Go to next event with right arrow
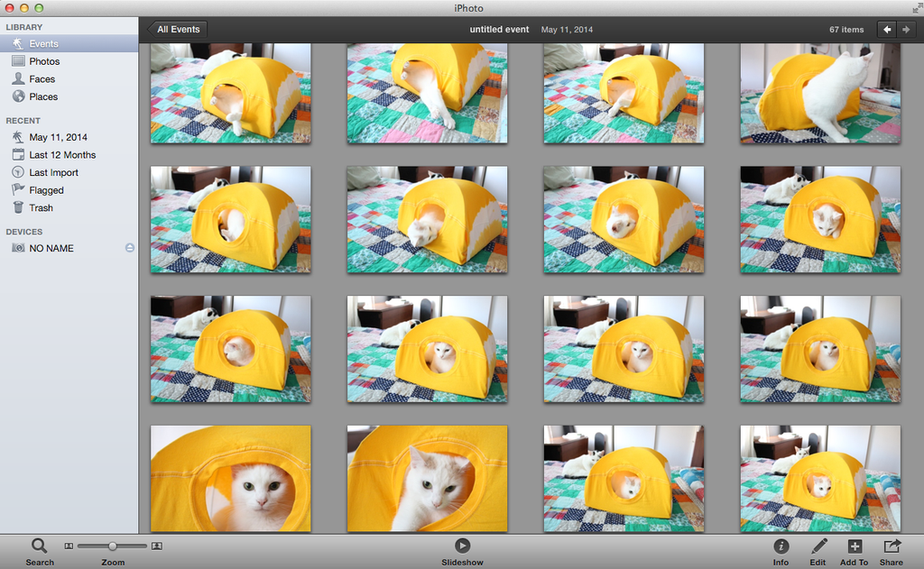Viewport: 924px width, 569px height. pos(906,30)
